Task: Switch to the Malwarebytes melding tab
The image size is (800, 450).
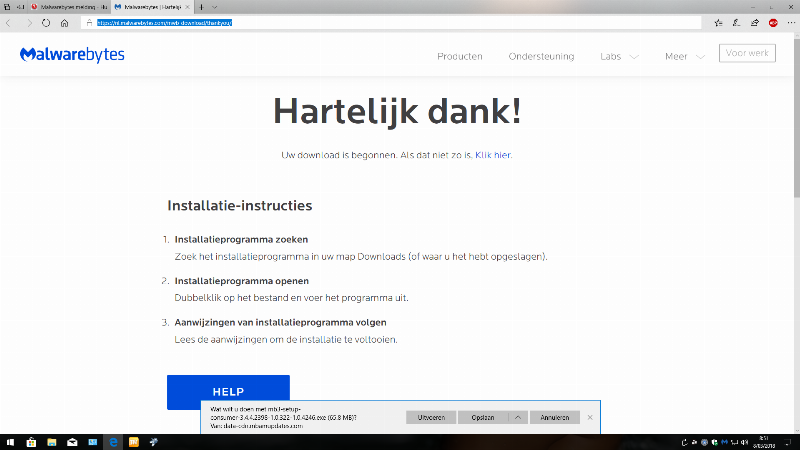Action: 69,7
